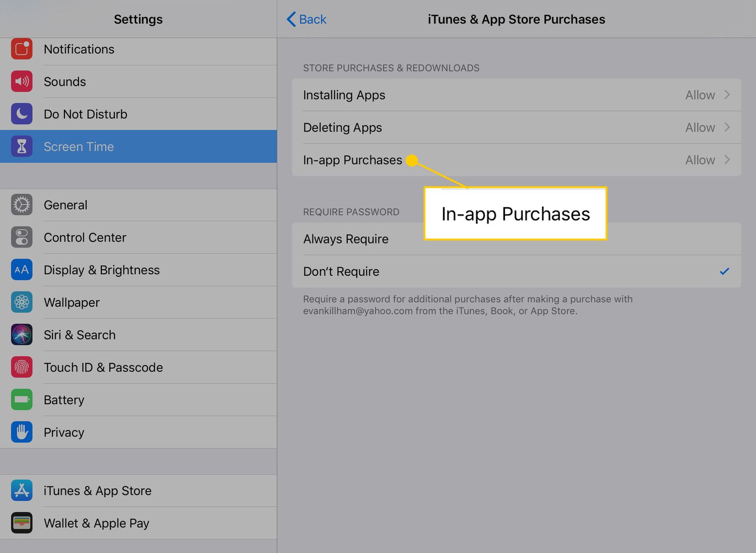Tap the red Sounds speaker icon
The height and width of the screenshot is (553, 756).
22,82
